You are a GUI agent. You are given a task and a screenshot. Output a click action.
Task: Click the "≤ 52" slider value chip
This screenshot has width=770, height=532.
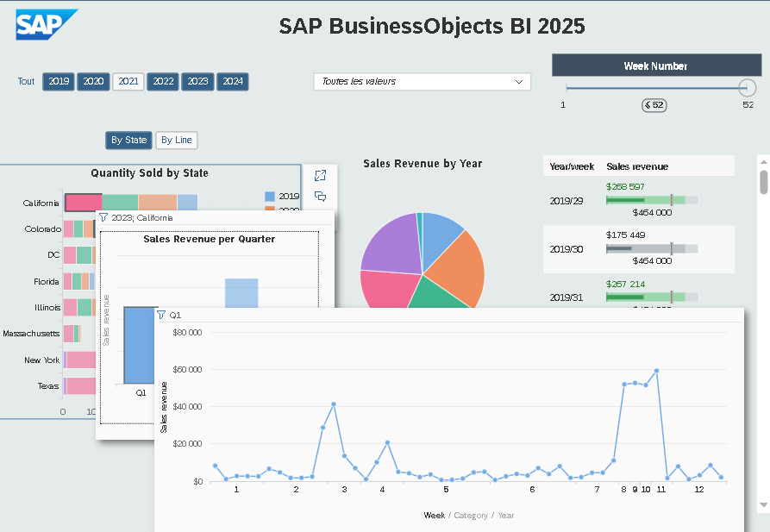point(654,105)
